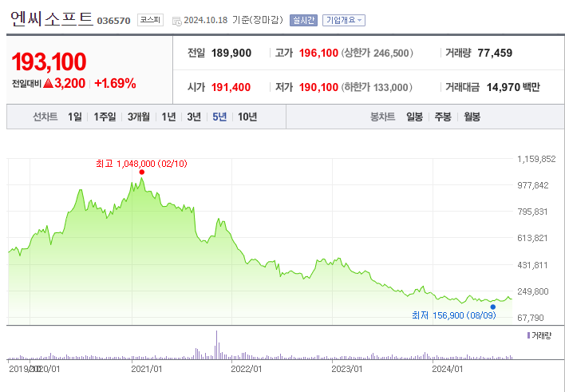
Task: Click the 977,842 y-axis value
Action: [x=533, y=185]
